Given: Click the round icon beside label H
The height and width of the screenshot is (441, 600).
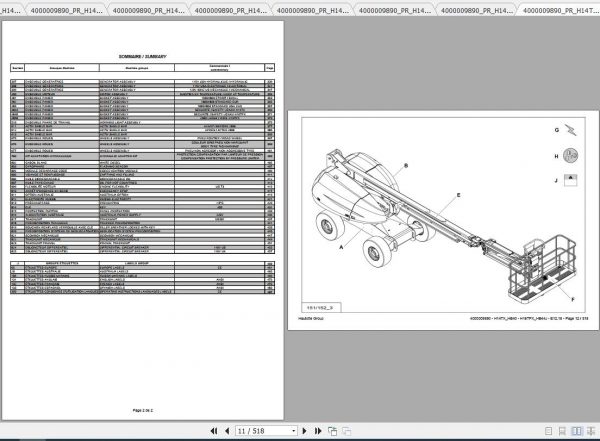Looking at the screenshot, I should point(570,155).
